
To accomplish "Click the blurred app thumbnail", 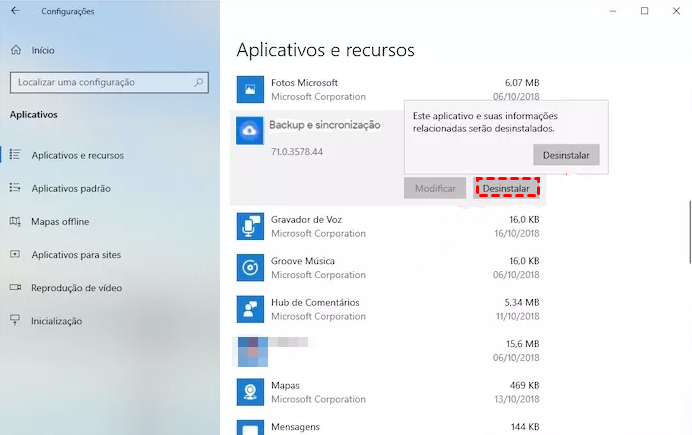I will click(x=253, y=352).
